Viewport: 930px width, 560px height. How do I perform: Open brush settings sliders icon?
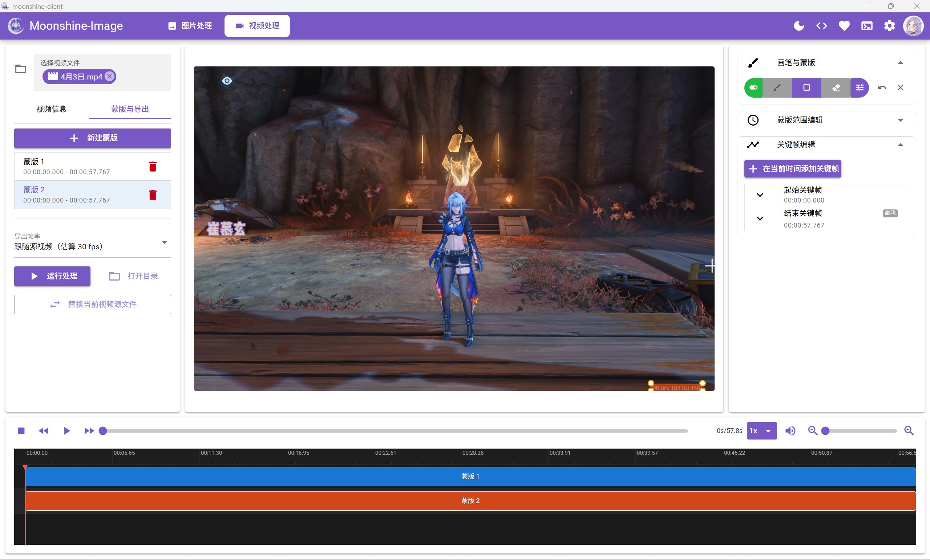[x=860, y=88]
